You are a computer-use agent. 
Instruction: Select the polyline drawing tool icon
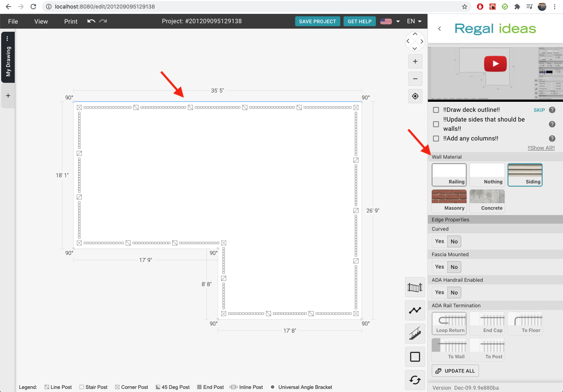tap(415, 310)
